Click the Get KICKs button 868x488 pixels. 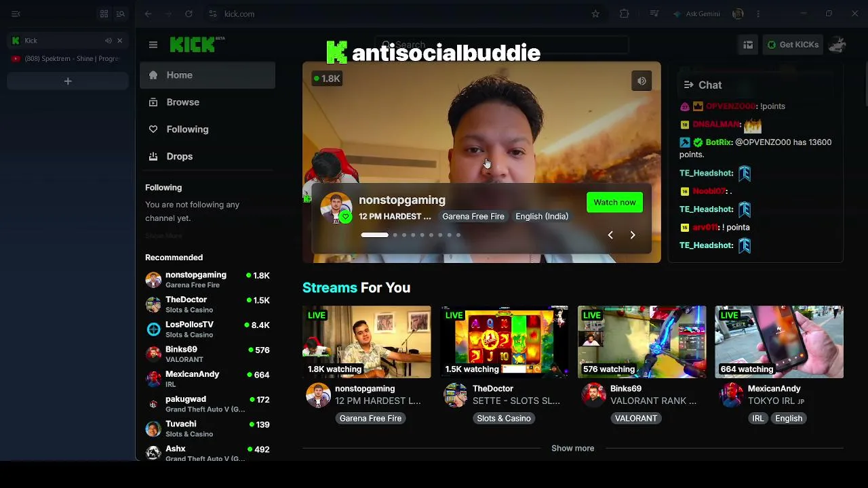(x=792, y=45)
